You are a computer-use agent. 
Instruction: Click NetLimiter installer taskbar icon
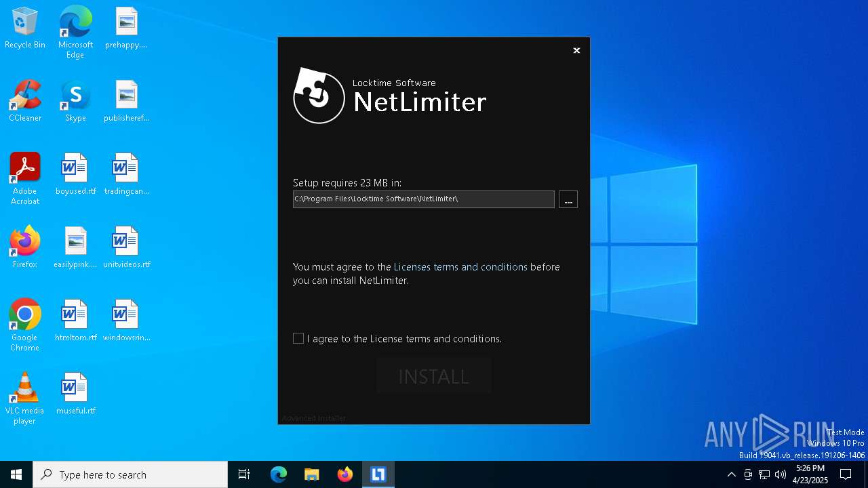pyautogui.click(x=378, y=474)
